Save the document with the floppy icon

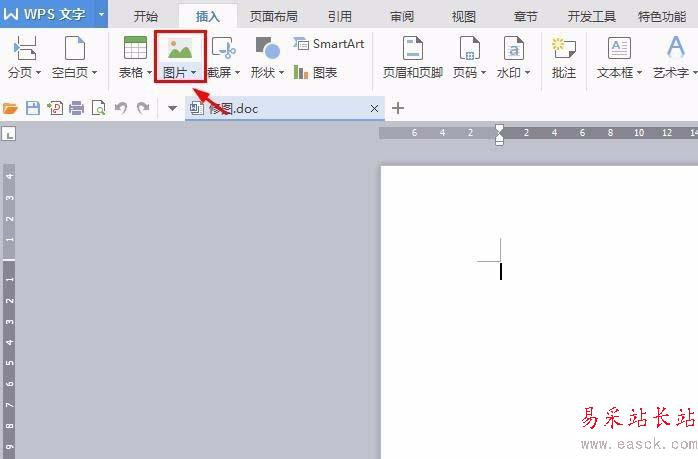33,108
